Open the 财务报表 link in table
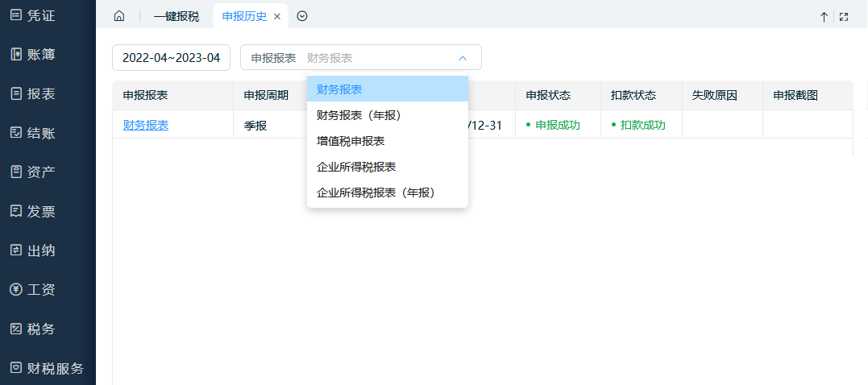This screenshot has height=385, width=868. 146,125
